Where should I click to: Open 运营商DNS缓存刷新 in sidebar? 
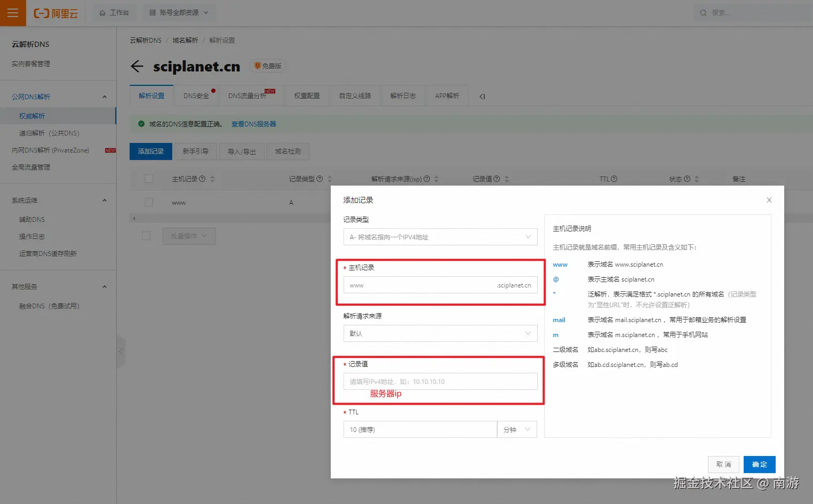(x=48, y=253)
